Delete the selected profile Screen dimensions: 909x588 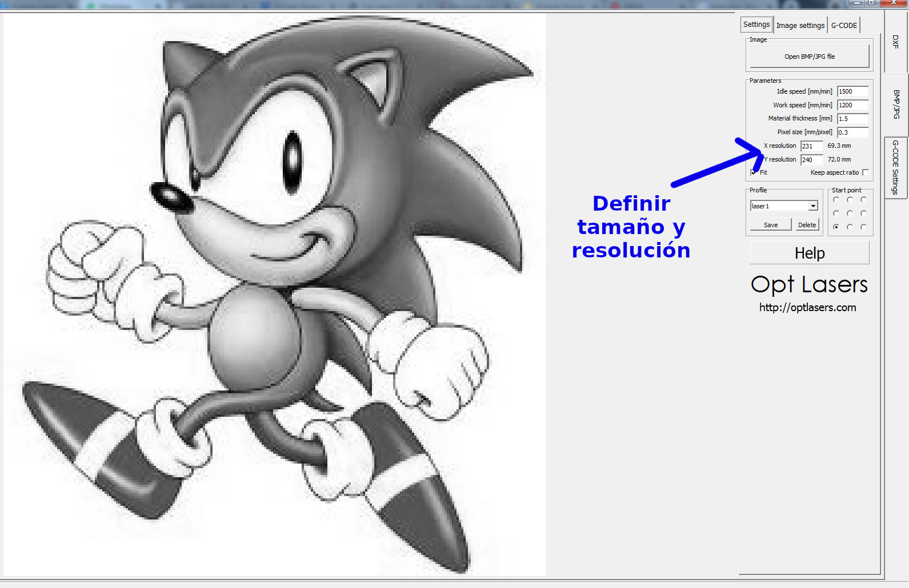pos(807,225)
